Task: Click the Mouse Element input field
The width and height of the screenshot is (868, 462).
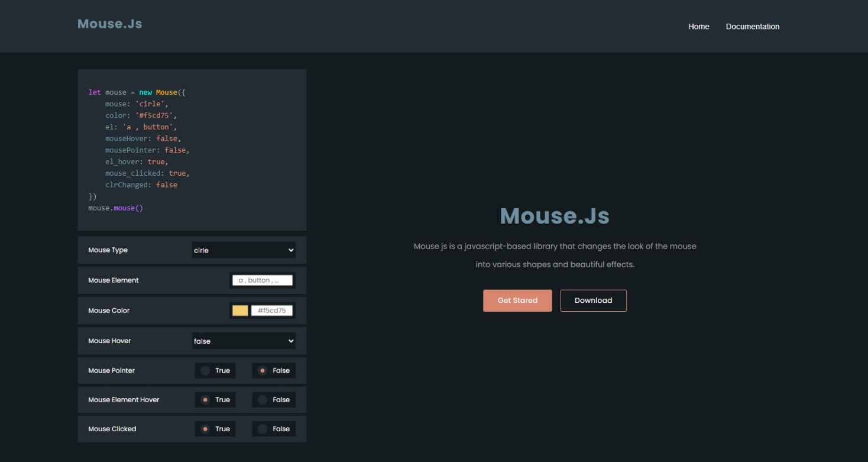Action: click(x=263, y=280)
